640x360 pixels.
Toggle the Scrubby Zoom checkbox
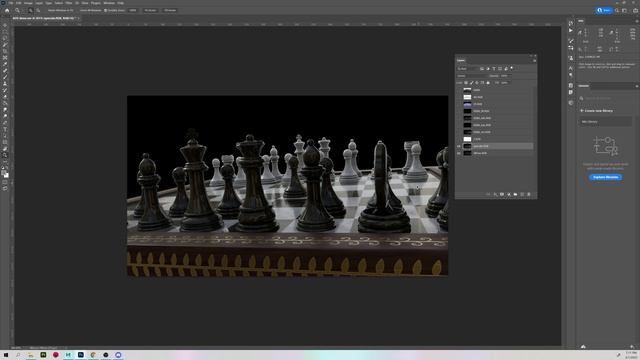click(x=106, y=10)
